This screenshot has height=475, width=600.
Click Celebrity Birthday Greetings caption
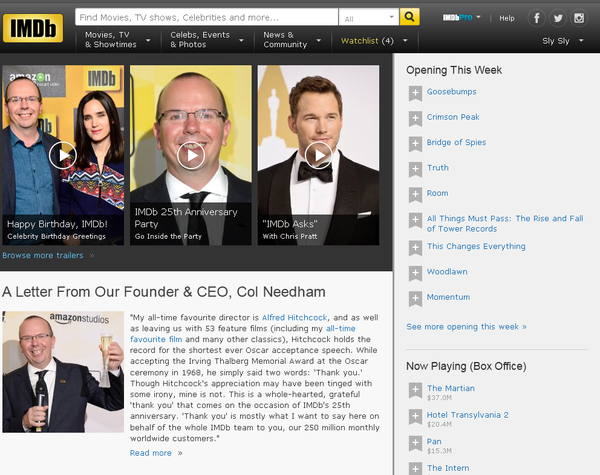tap(56, 236)
